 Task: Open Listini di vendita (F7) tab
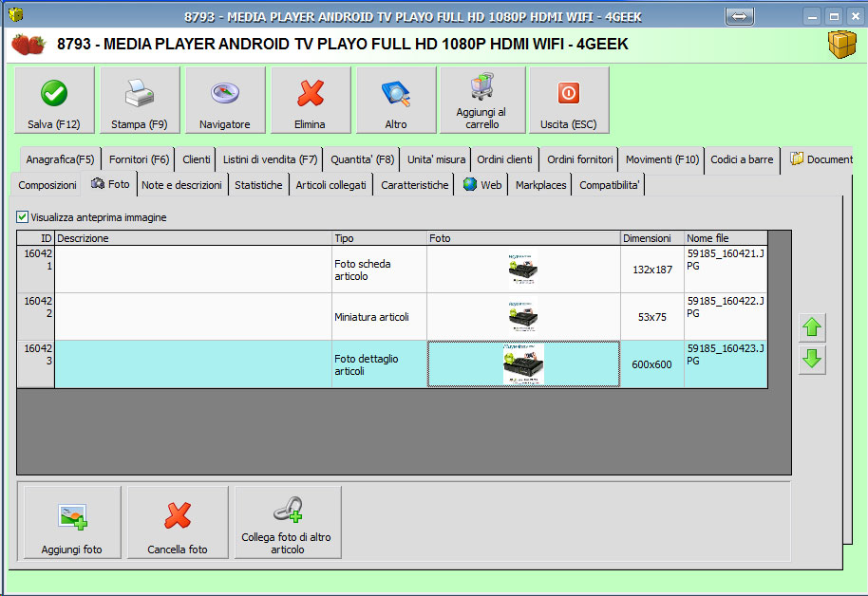pyautogui.click(x=270, y=160)
